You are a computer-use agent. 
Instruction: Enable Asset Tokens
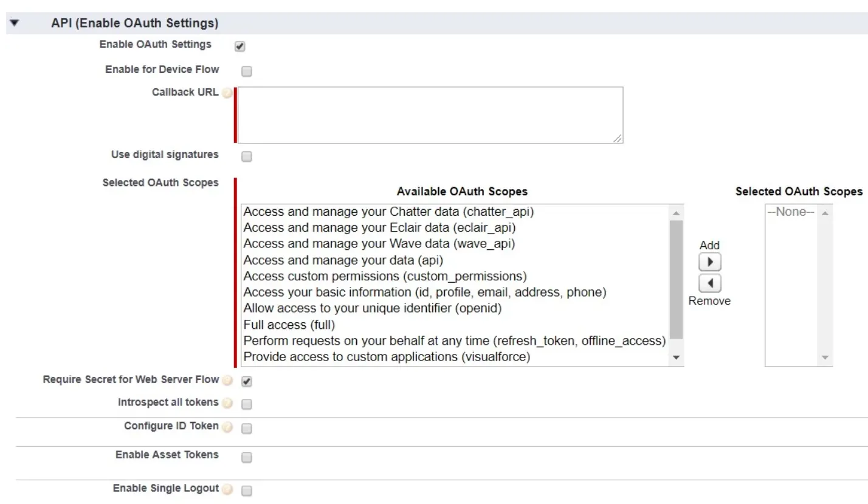click(x=246, y=457)
